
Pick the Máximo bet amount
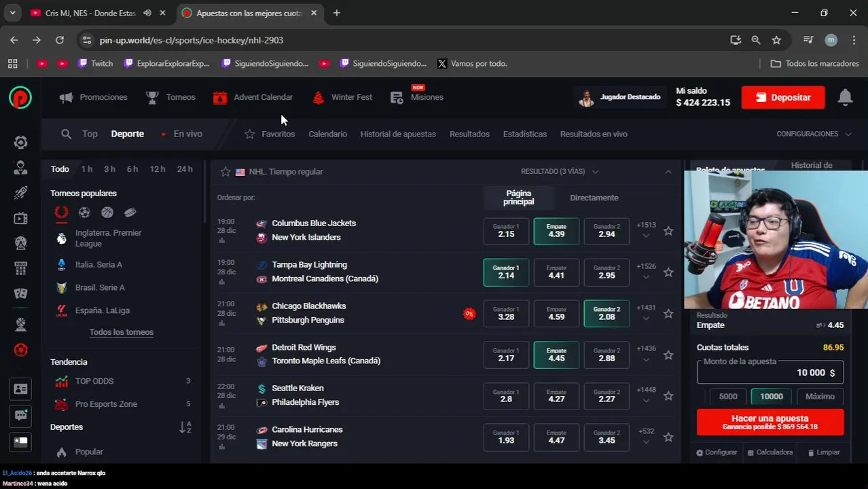coord(820,397)
